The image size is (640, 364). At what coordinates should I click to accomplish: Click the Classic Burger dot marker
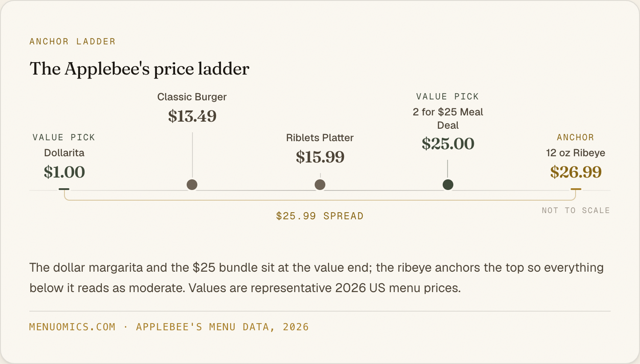coord(192,185)
